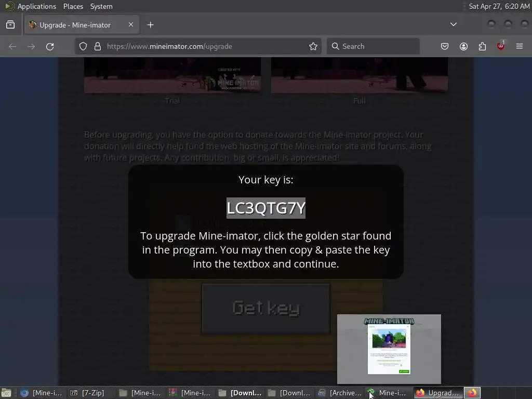532x399 pixels.
Task: Click the date and time clock
Action: 499,6
